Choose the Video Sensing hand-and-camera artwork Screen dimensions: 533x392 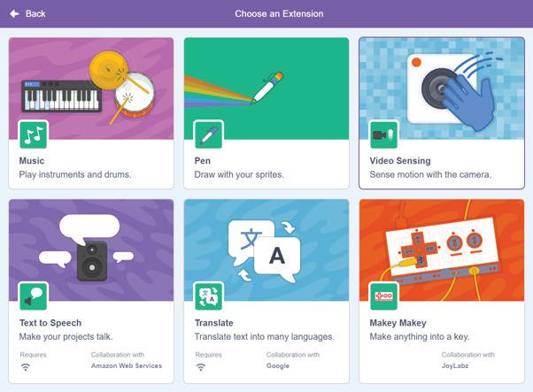coord(442,88)
